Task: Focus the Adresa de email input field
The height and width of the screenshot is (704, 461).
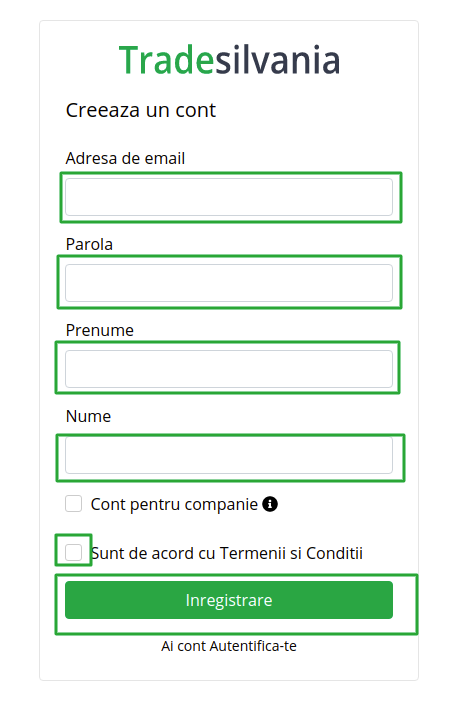Action: [229, 197]
